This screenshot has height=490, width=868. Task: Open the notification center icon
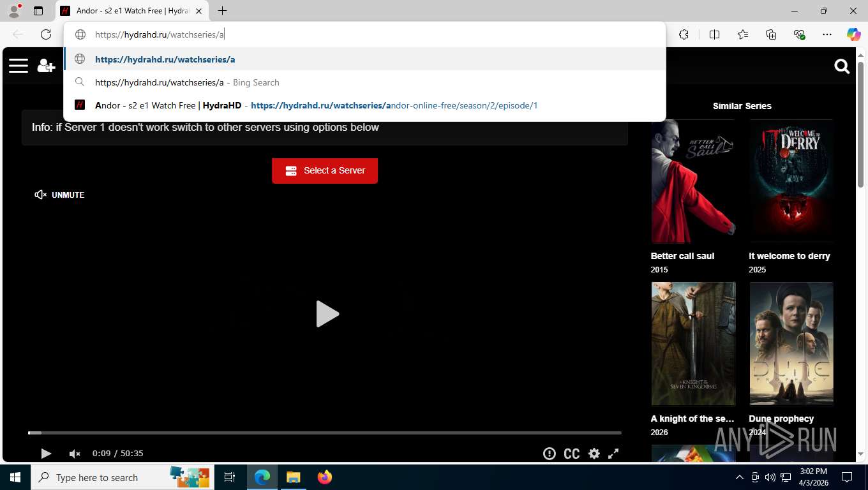pyautogui.click(x=847, y=477)
